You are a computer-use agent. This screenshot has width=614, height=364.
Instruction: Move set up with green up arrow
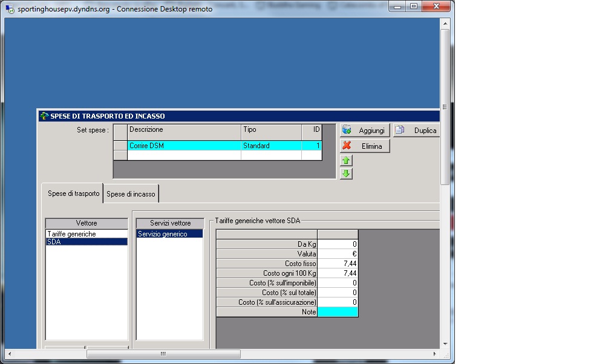pos(346,160)
